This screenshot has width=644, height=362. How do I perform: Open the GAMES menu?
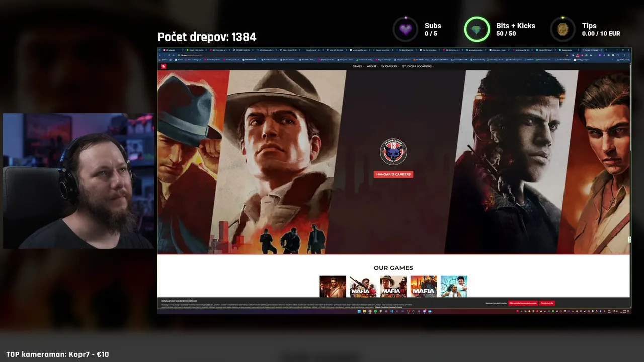pyautogui.click(x=358, y=66)
